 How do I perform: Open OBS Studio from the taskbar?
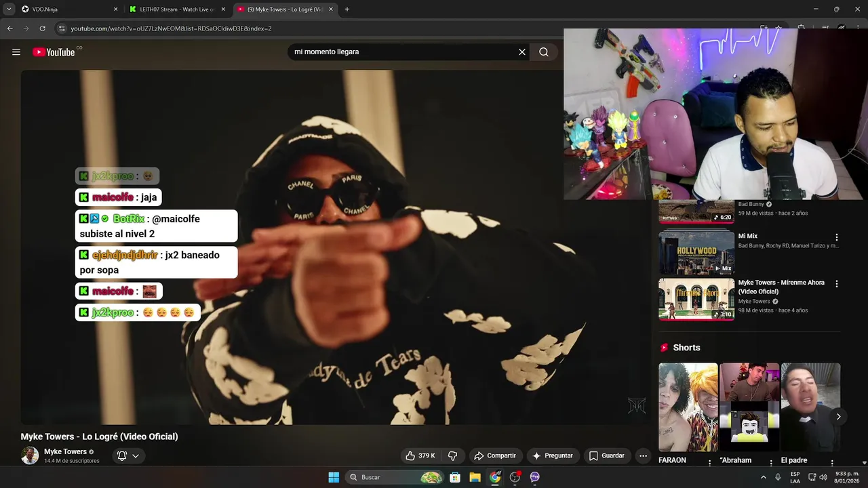point(515,477)
